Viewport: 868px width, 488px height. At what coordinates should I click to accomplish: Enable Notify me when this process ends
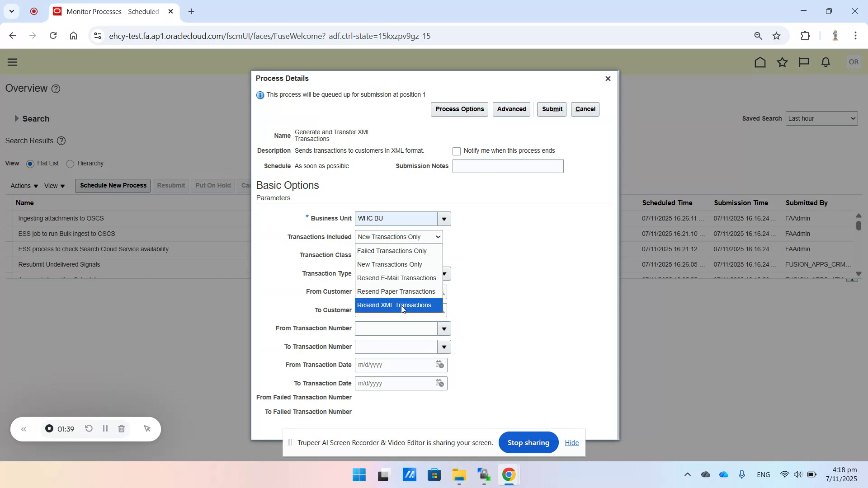coord(457,151)
